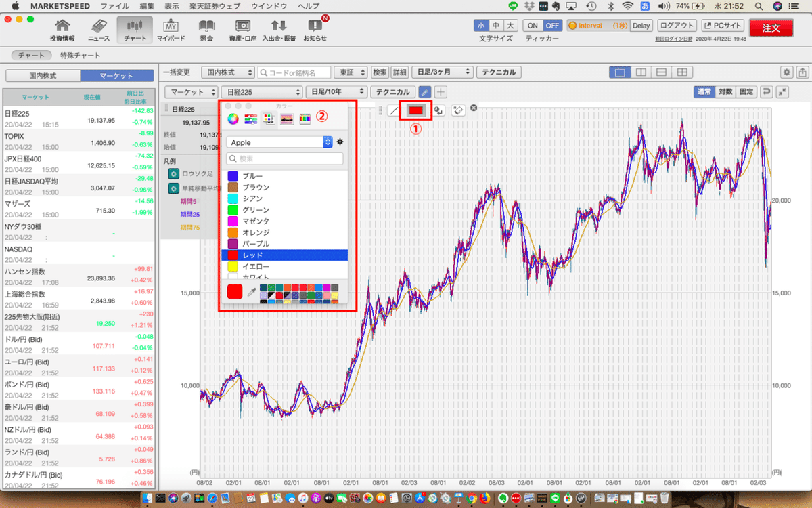This screenshot has height=508, width=812.
Task: Click the undo-drawing icon next to red swatch
Action: (x=439, y=109)
